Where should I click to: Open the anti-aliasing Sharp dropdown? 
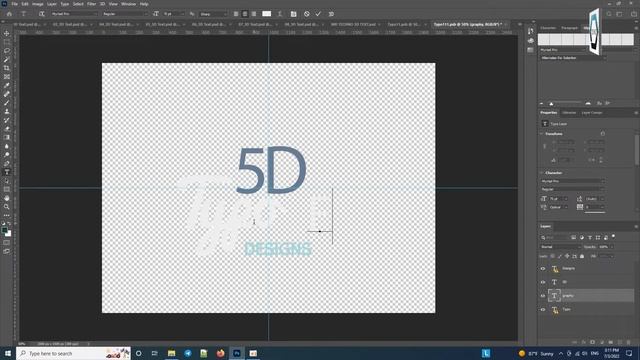click(213, 14)
